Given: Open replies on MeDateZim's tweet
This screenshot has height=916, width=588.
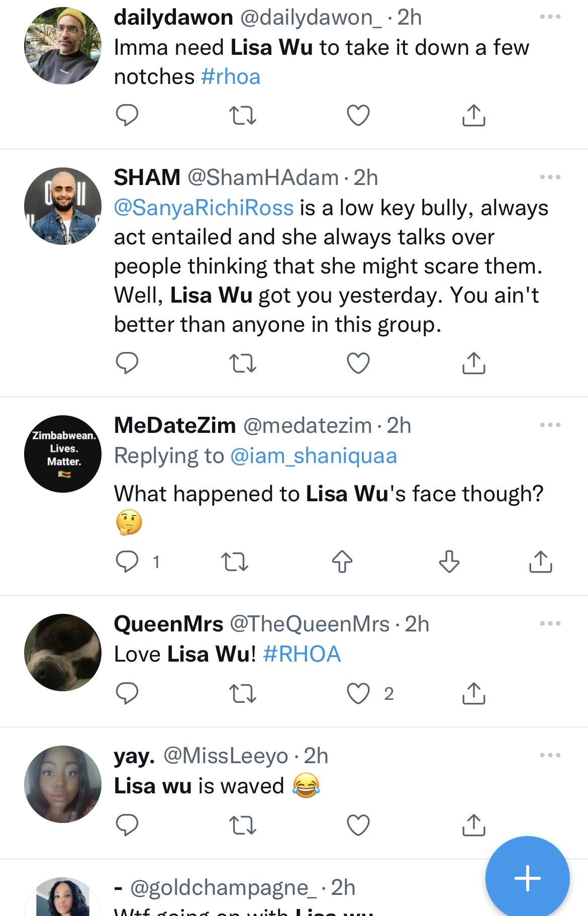Looking at the screenshot, I should 128,562.
